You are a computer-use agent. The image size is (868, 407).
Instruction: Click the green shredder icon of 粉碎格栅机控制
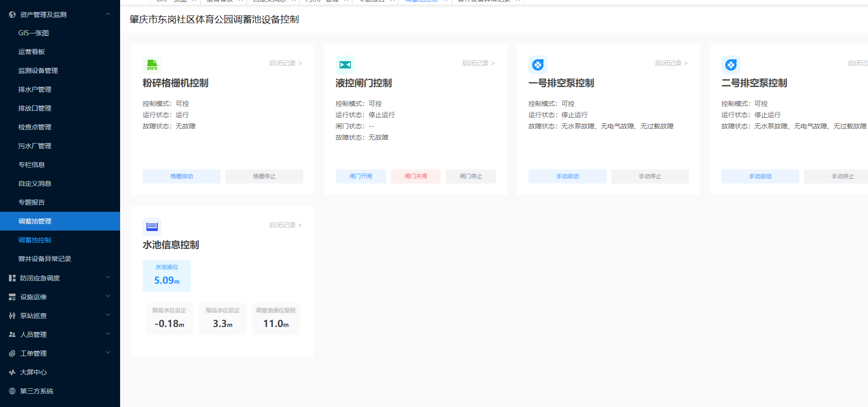click(152, 64)
